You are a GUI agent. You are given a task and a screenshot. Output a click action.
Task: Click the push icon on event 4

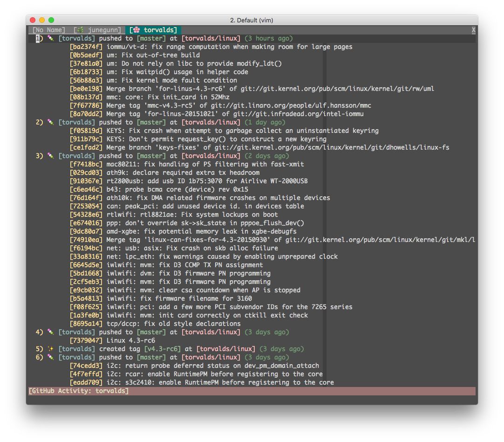point(51,332)
